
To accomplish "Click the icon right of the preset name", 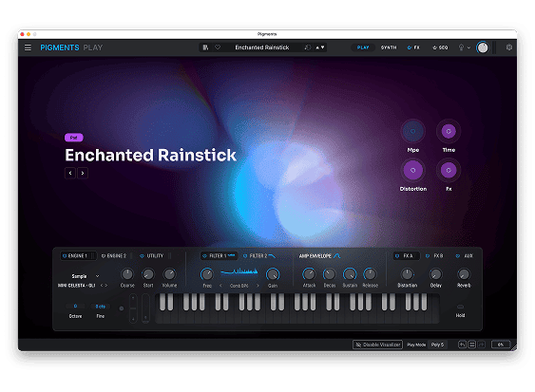I will click(x=308, y=47).
